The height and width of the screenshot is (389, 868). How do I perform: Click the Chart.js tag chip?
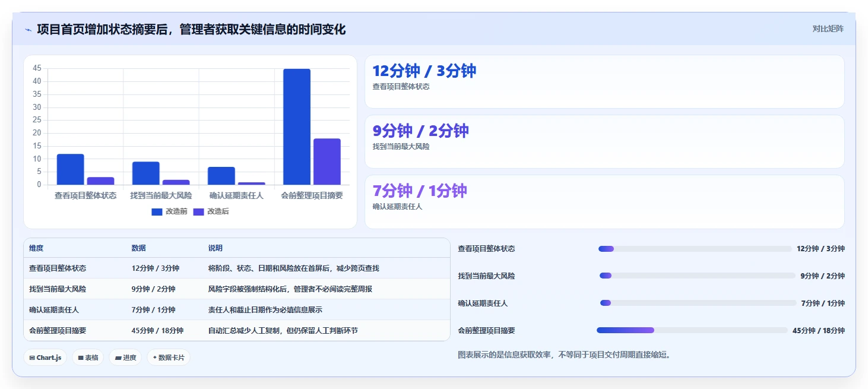pos(45,358)
